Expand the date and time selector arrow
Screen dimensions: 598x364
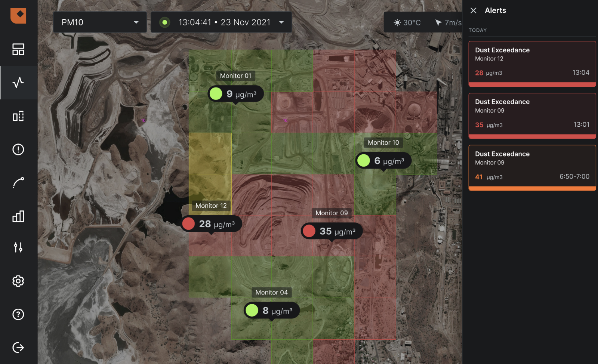pos(281,22)
